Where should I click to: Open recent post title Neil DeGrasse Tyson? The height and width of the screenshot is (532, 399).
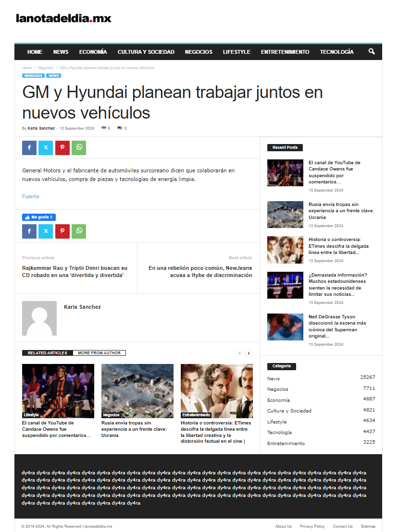[337, 326]
